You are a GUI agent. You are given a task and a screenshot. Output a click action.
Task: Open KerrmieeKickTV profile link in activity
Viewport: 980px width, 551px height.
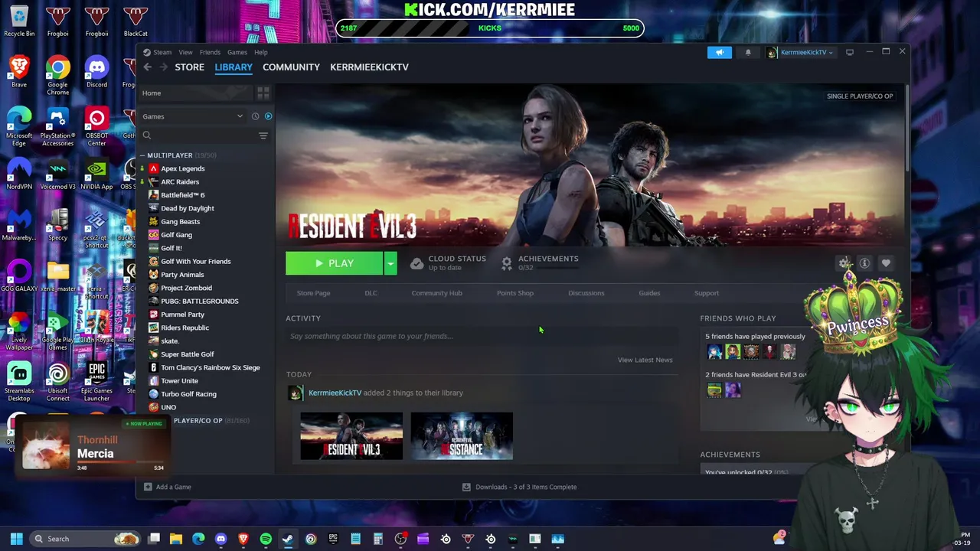coord(335,393)
